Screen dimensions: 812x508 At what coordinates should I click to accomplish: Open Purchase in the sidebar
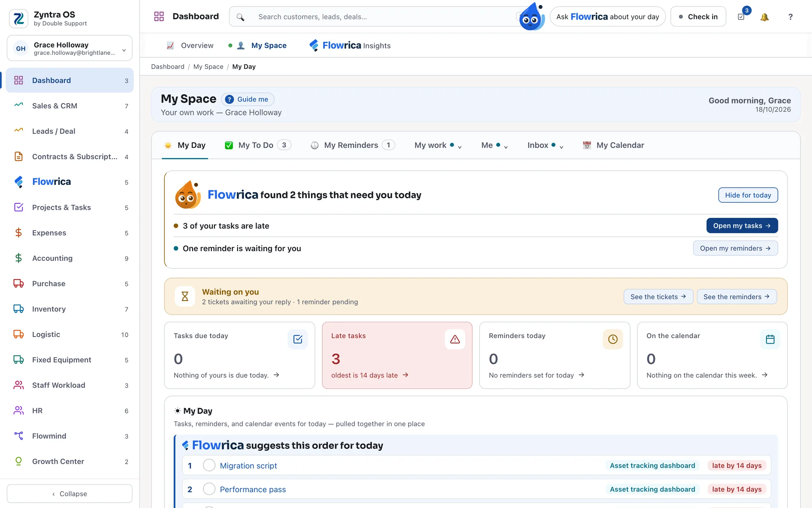click(69, 284)
